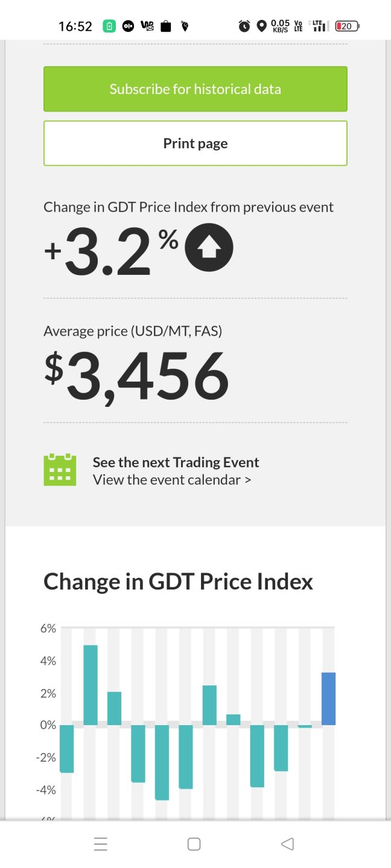This screenshot has width=391, height=868.
Task: Click the Print page button
Action: 195,143
